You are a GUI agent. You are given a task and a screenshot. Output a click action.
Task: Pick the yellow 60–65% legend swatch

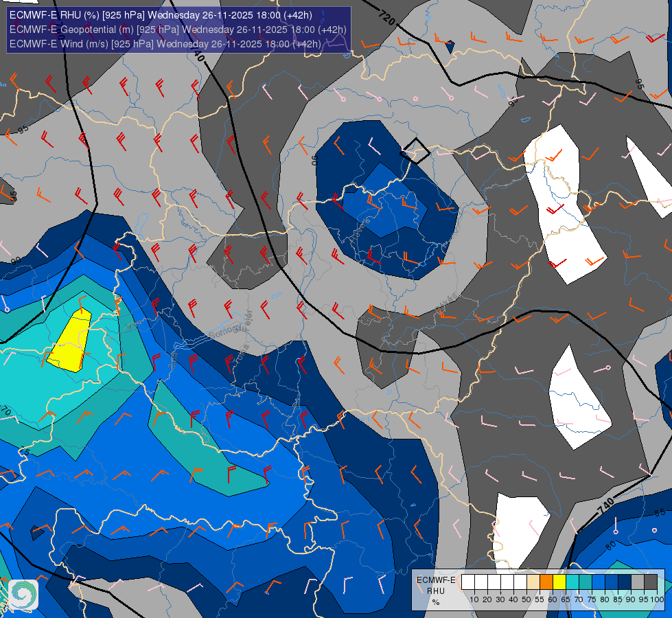(x=559, y=582)
